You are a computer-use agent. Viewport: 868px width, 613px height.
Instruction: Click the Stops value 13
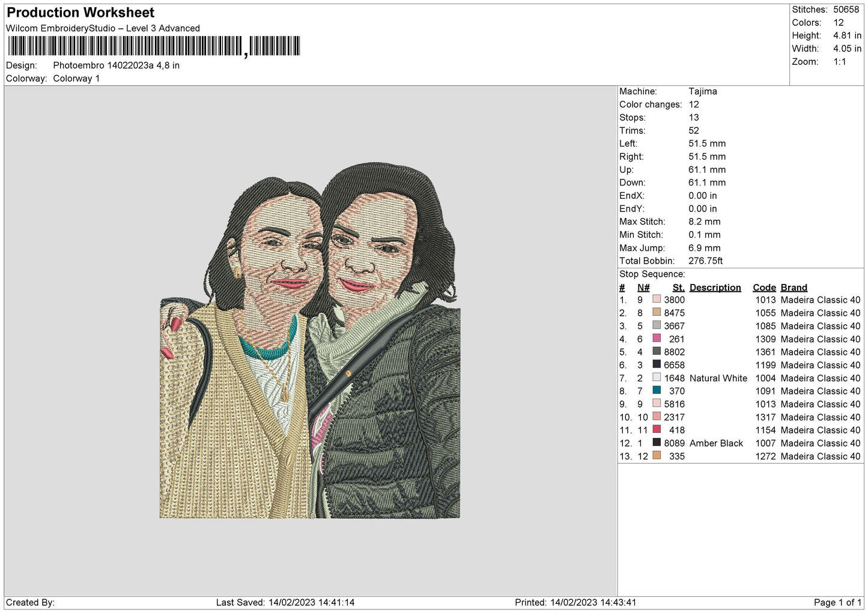click(694, 118)
